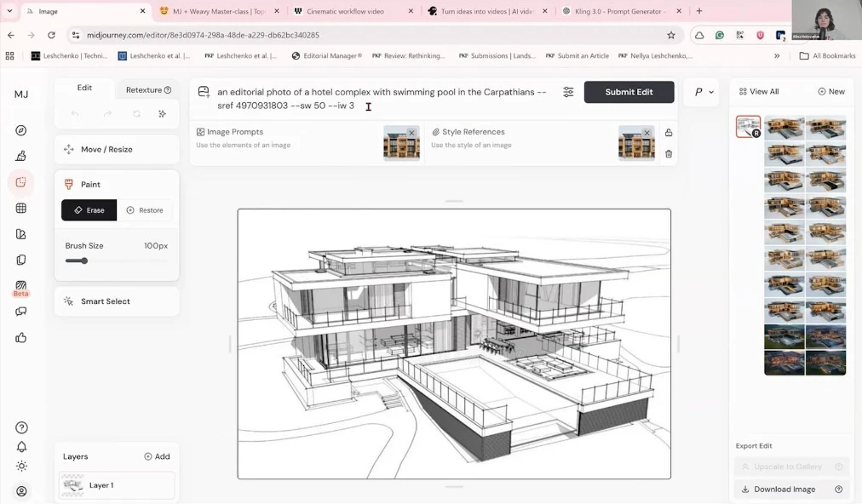Open the P mode dropdown
862x504 pixels.
[704, 92]
